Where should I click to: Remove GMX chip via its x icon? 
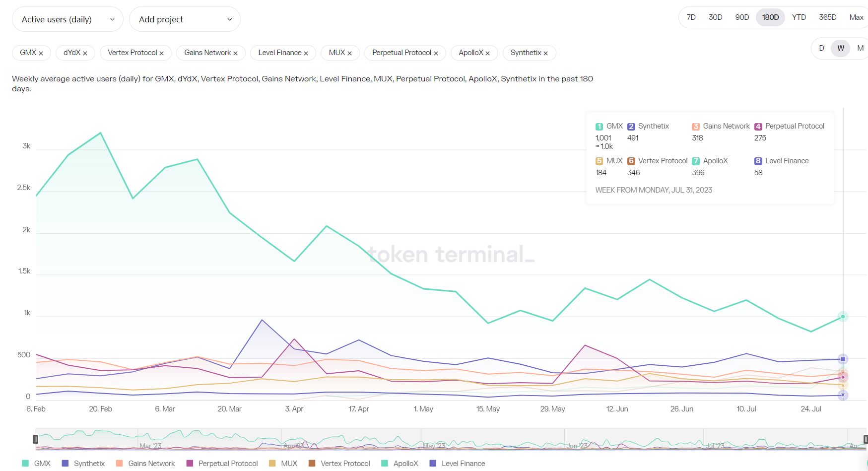(41, 53)
